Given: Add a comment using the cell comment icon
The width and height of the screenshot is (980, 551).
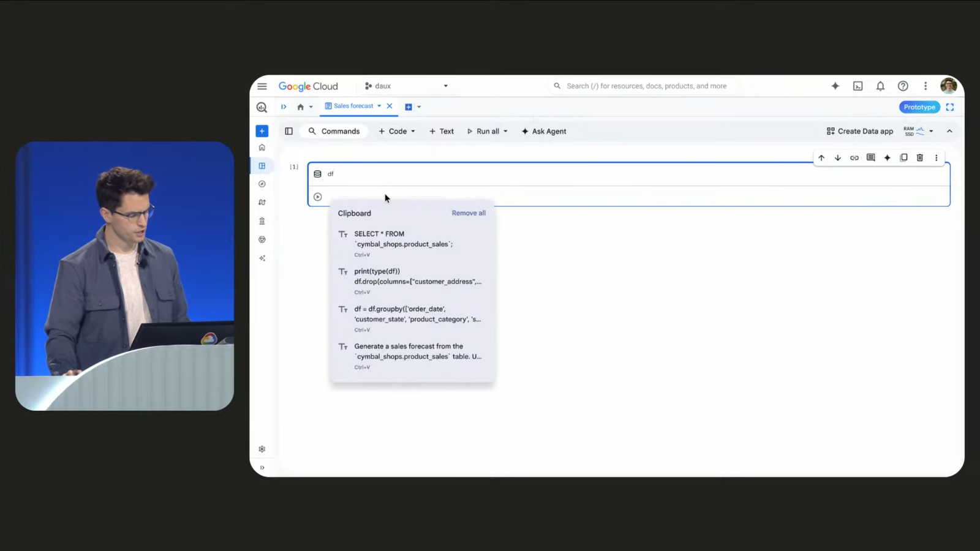Looking at the screenshot, I should coord(870,158).
